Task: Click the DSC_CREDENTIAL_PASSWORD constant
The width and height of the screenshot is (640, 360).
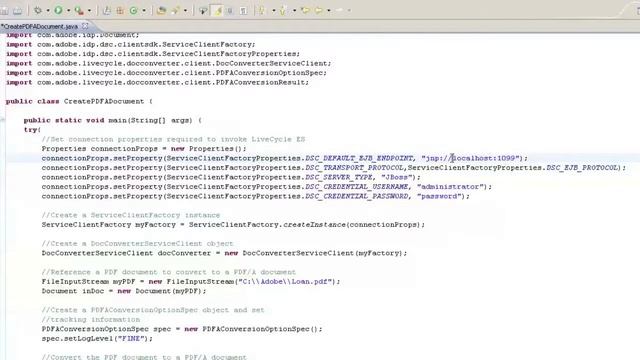Action: (356, 196)
